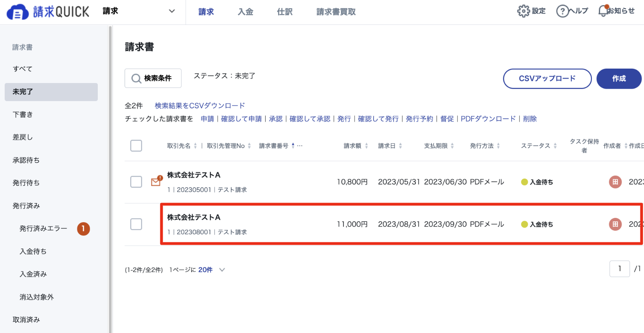Open the 請求書買取 tab
Image resolution: width=644 pixels, height=333 pixels.
(x=336, y=12)
